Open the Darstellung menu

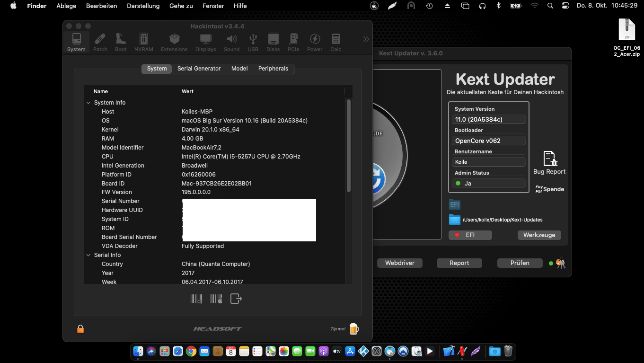pyautogui.click(x=143, y=6)
